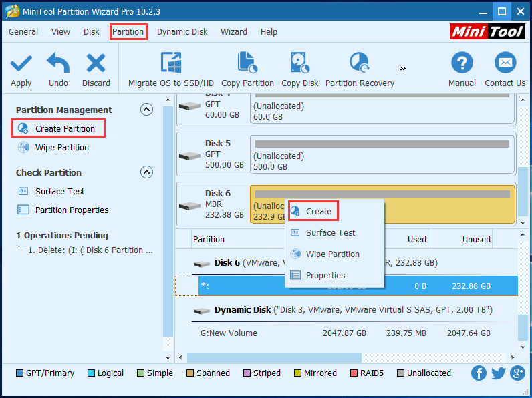Screen dimensions: 532x398
Task: Open the Google Plus share icon
Action: 518,373
